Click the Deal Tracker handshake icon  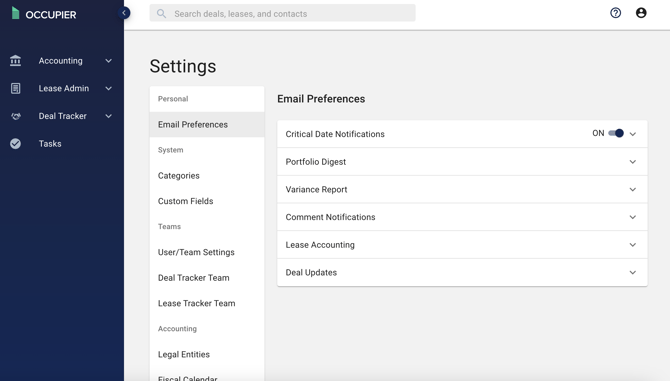tap(16, 116)
